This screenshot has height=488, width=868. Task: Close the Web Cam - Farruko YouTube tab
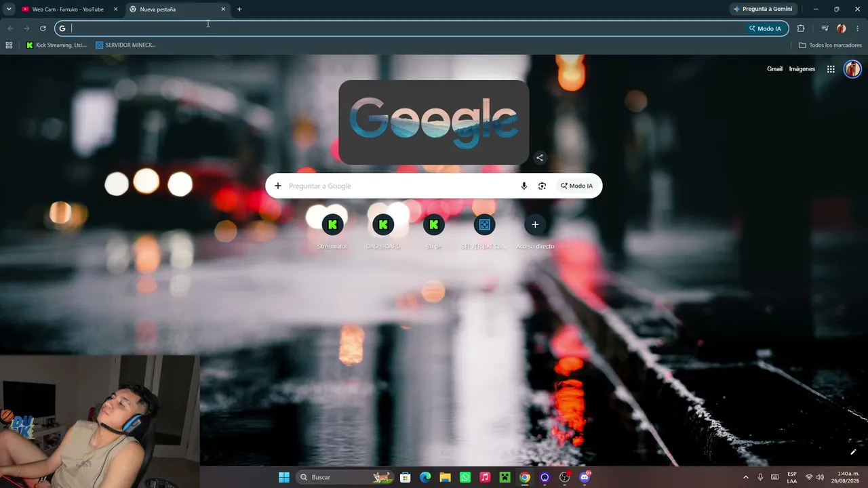(x=115, y=9)
